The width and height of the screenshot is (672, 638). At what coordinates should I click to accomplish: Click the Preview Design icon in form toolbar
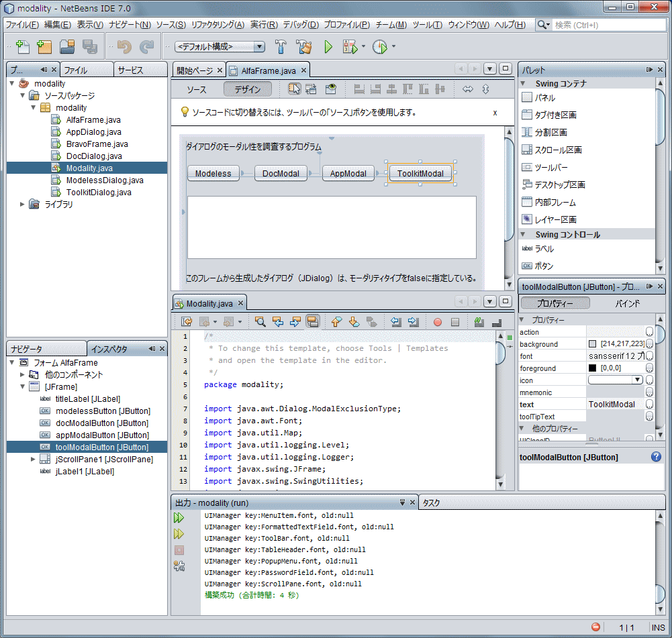coord(330,89)
